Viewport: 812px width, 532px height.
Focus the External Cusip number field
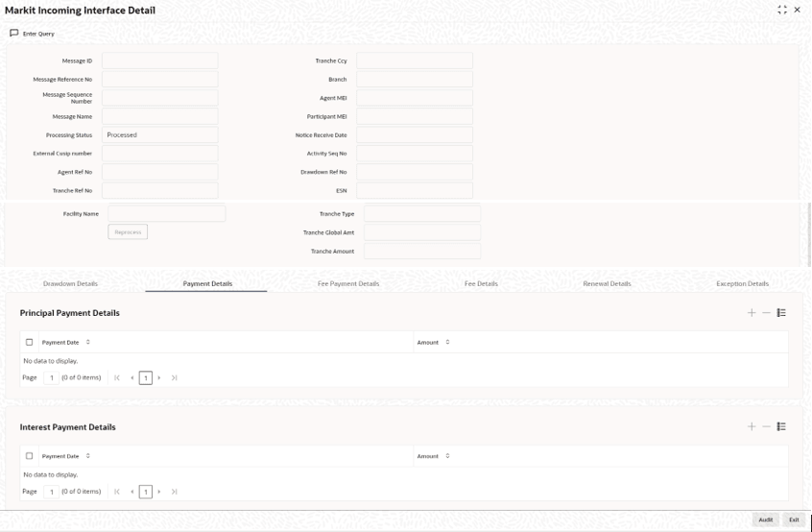pyautogui.click(x=160, y=154)
